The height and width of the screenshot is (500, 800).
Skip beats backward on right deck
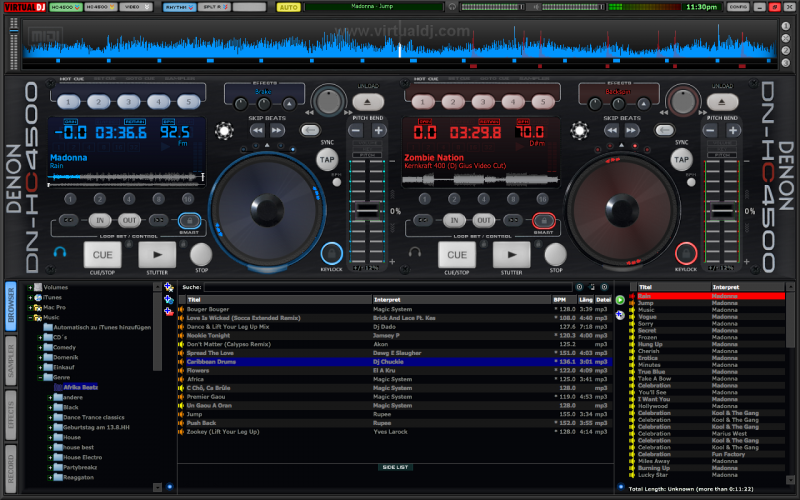click(x=612, y=131)
